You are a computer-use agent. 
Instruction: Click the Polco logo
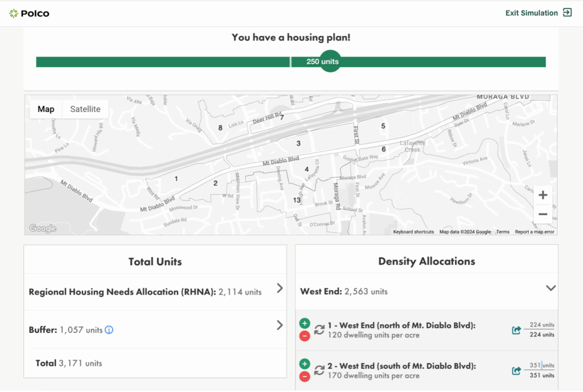point(29,13)
